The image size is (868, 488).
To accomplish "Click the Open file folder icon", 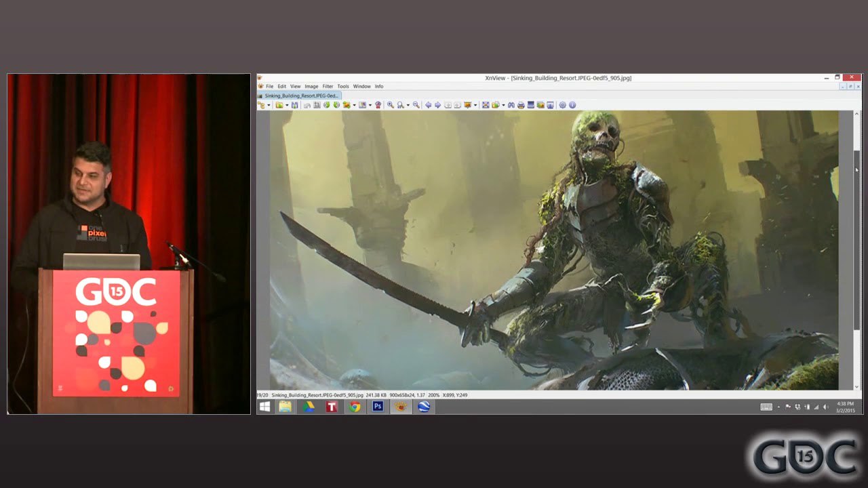I will point(279,105).
